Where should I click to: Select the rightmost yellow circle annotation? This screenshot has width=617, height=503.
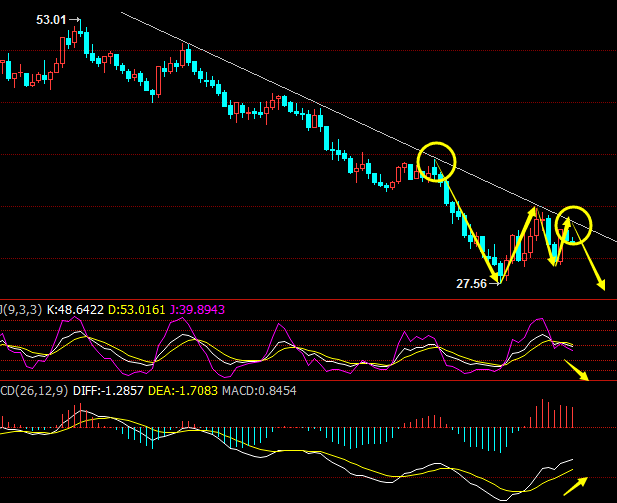click(575, 223)
